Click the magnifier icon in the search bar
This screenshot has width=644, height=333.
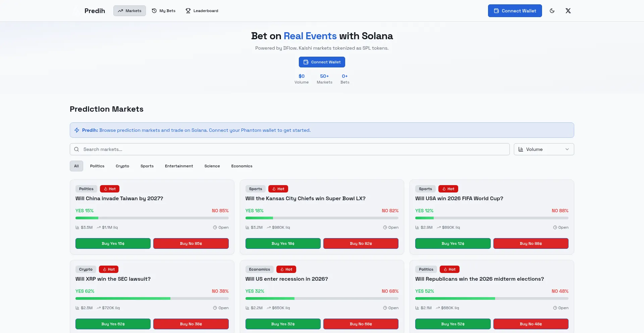[x=76, y=149]
